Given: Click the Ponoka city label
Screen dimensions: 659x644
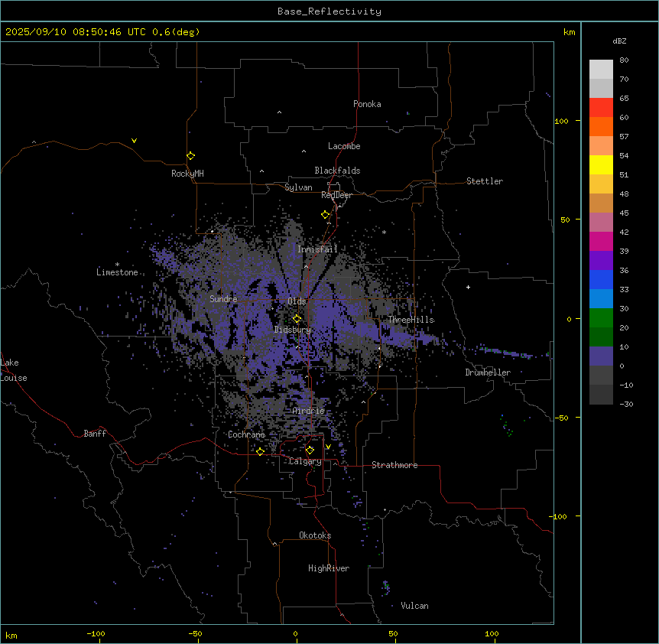Looking at the screenshot, I should tap(367, 104).
